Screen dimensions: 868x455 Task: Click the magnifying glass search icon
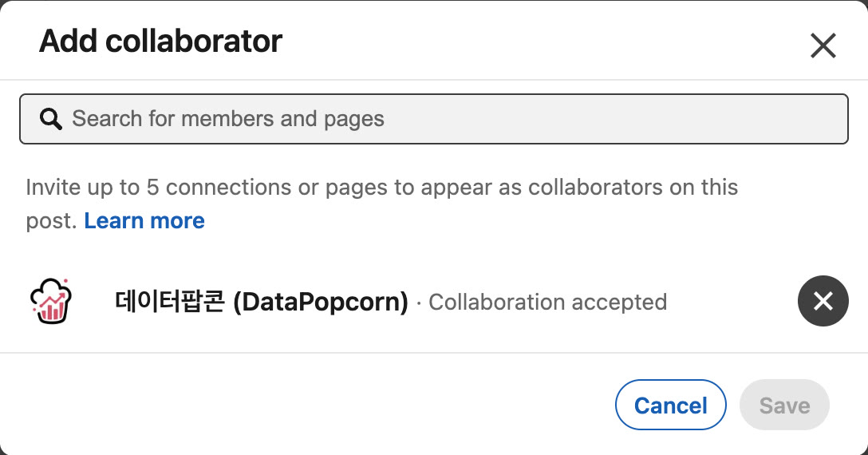click(x=50, y=119)
